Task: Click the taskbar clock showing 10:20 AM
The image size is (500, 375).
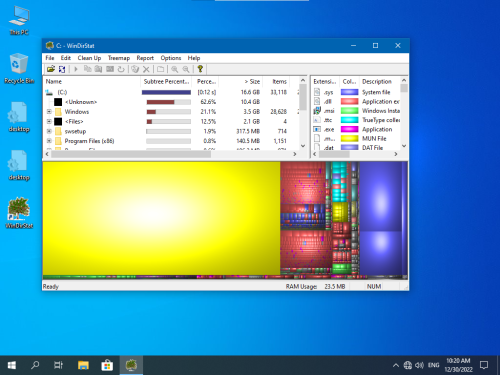Action: (458, 365)
